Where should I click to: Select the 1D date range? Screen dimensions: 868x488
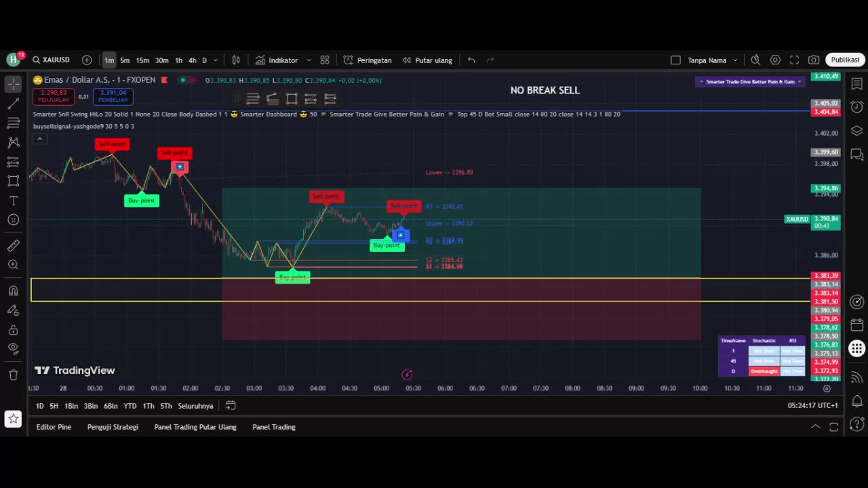(39, 406)
